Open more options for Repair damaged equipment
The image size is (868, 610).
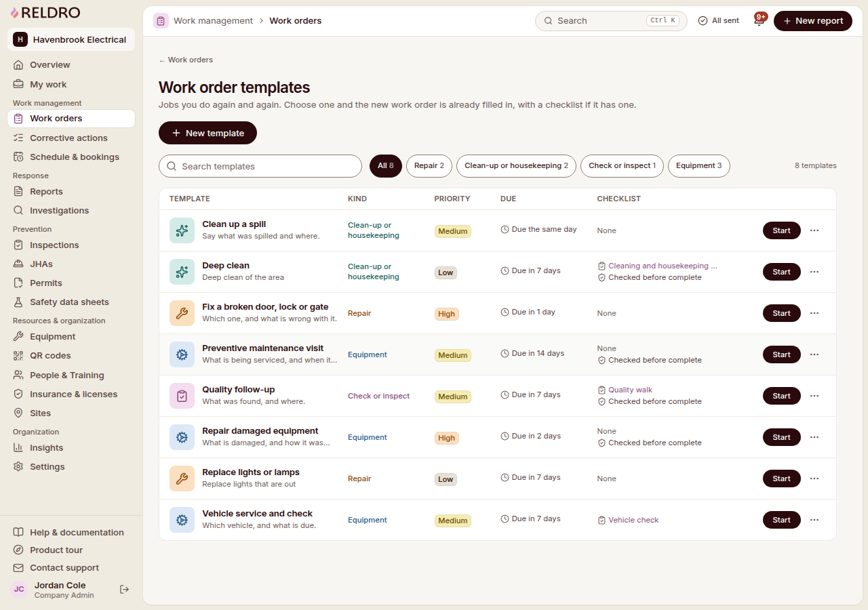tap(814, 437)
